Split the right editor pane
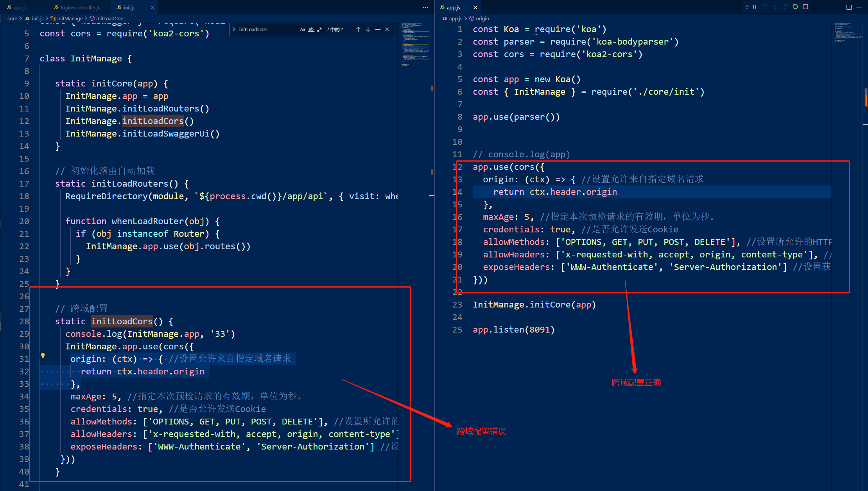 click(849, 7)
